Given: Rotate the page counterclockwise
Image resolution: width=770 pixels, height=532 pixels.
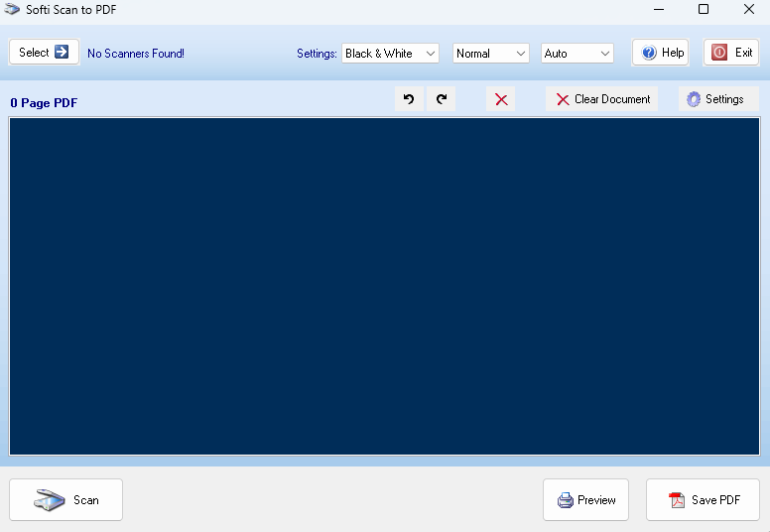Looking at the screenshot, I should click(x=409, y=99).
